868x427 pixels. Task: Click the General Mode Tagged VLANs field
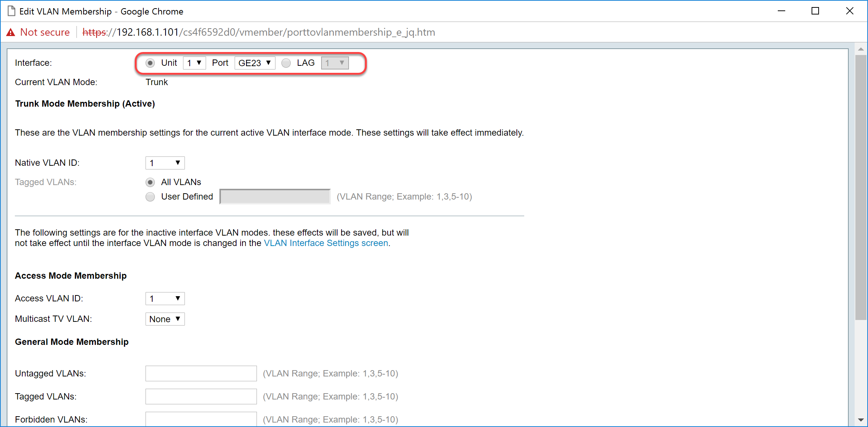(x=201, y=397)
